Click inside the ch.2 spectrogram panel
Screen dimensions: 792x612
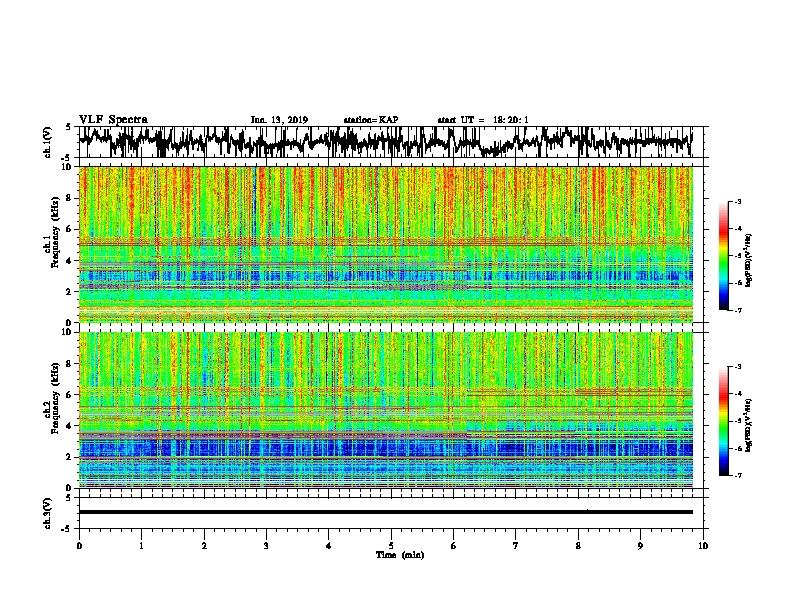click(385, 410)
